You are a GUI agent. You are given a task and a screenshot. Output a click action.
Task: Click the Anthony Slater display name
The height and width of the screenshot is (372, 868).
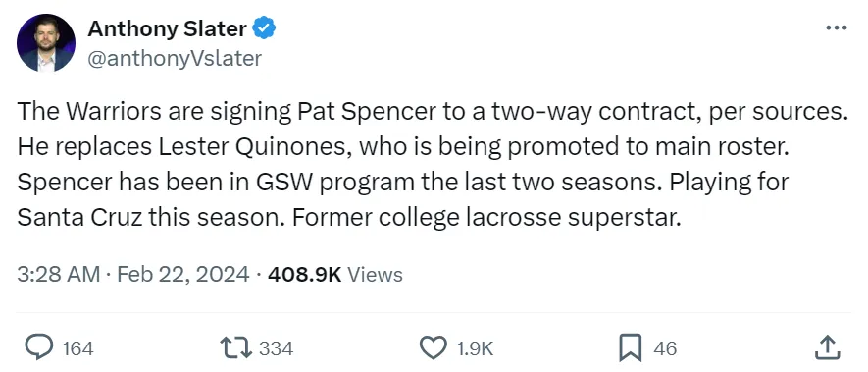pos(167,28)
